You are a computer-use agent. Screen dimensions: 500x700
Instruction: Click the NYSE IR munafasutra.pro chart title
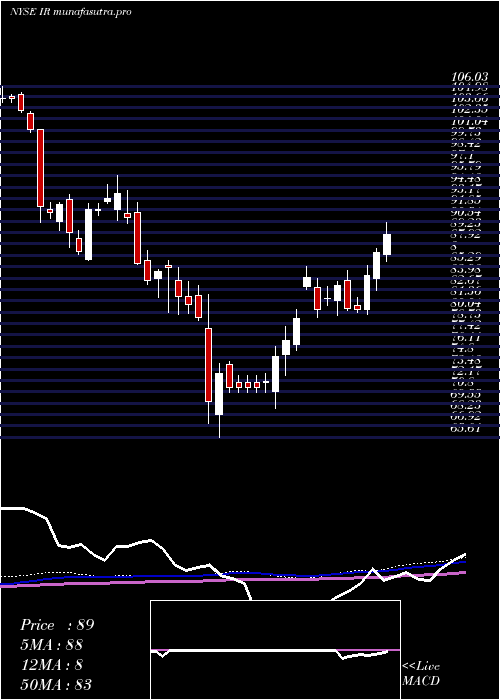(71, 12)
